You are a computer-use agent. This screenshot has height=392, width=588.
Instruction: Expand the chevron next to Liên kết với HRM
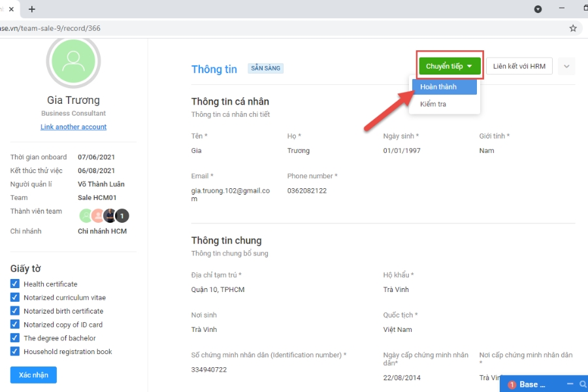566,66
